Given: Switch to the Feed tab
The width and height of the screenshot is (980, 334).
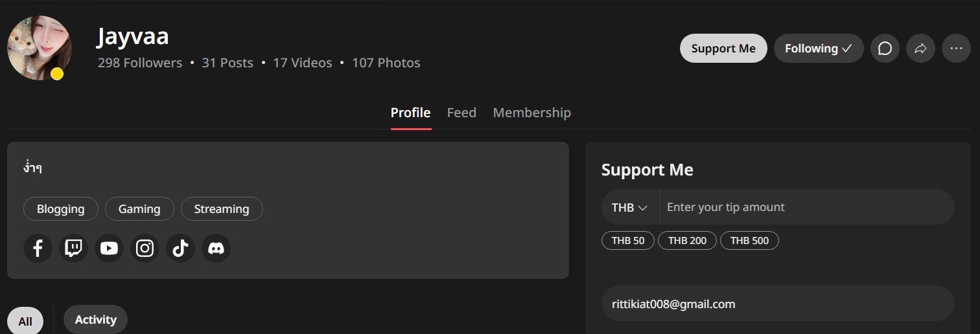Looking at the screenshot, I should coord(461,113).
